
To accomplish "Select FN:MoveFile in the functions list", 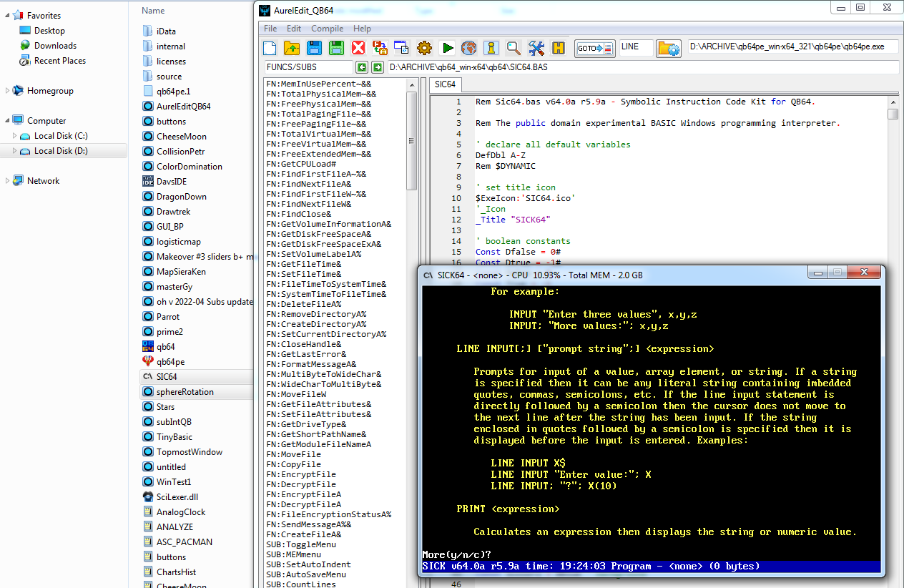I will point(293,454).
